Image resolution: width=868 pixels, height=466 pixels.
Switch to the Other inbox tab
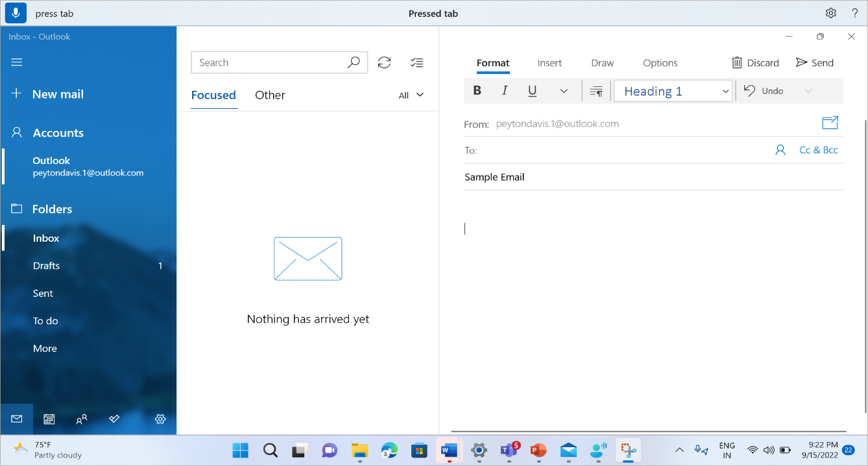point(270,95)
